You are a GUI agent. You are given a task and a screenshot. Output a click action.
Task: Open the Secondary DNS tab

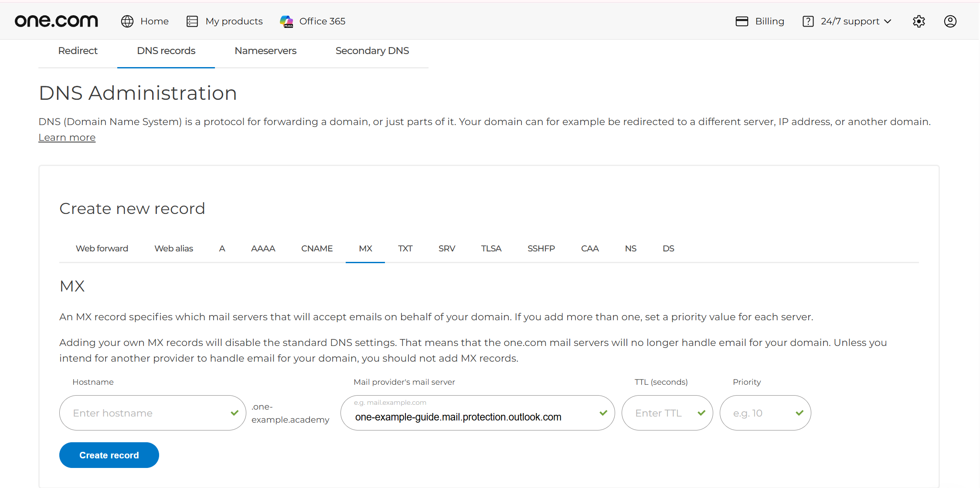coord(372,51)
